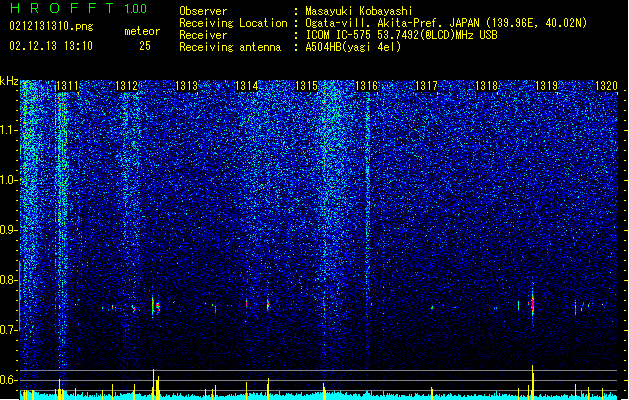Click the version number 1.0.0
The image size is (629, 400).
click(x=135, y=8)
